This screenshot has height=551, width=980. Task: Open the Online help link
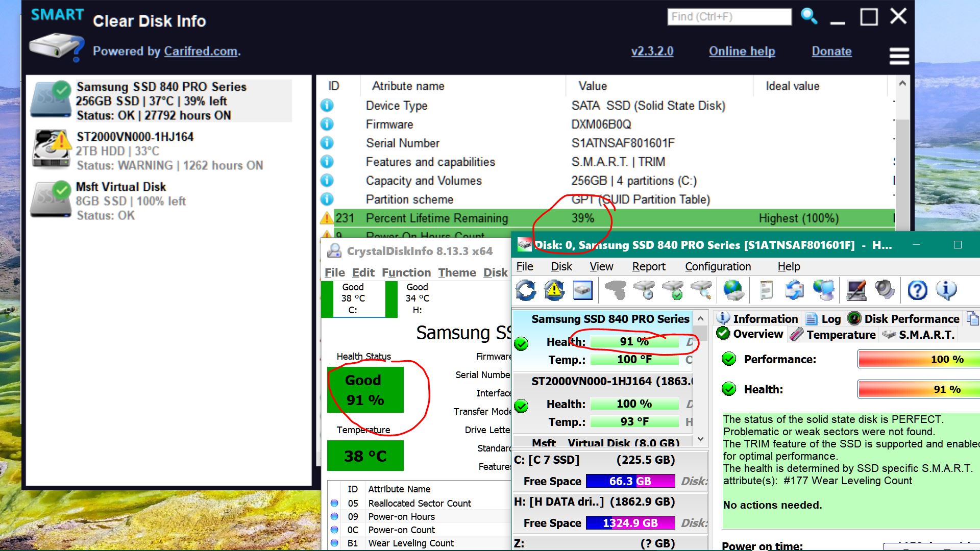[742, 51]
